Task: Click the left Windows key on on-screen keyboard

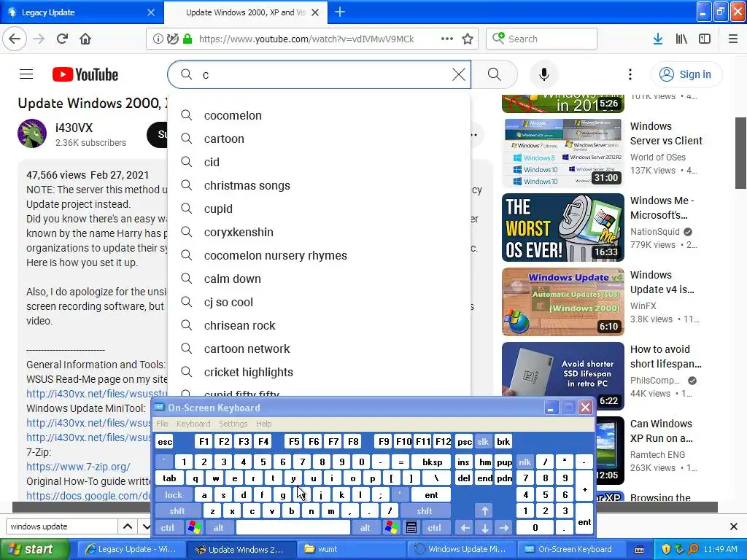Action: [194, 528]
